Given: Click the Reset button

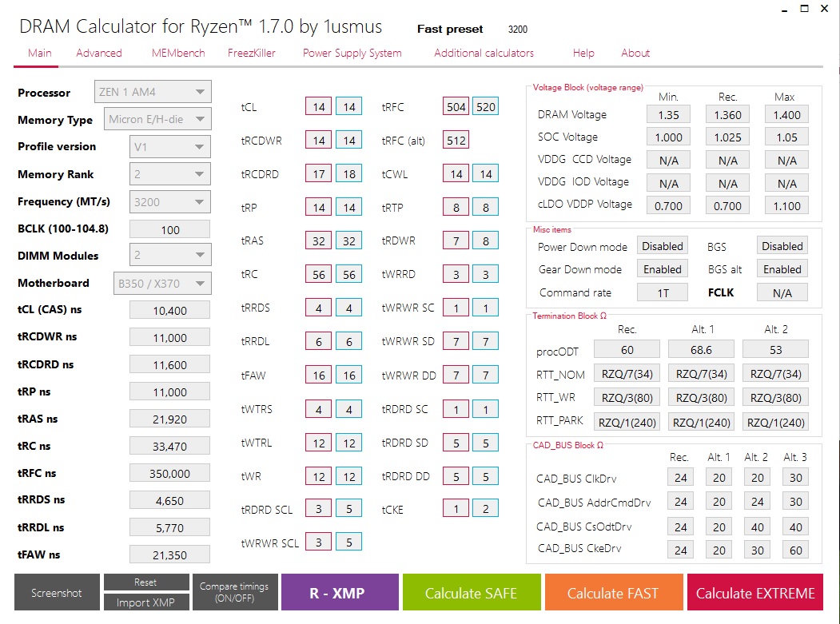Looking at the screenshot, I should click(x=146, y=582).
